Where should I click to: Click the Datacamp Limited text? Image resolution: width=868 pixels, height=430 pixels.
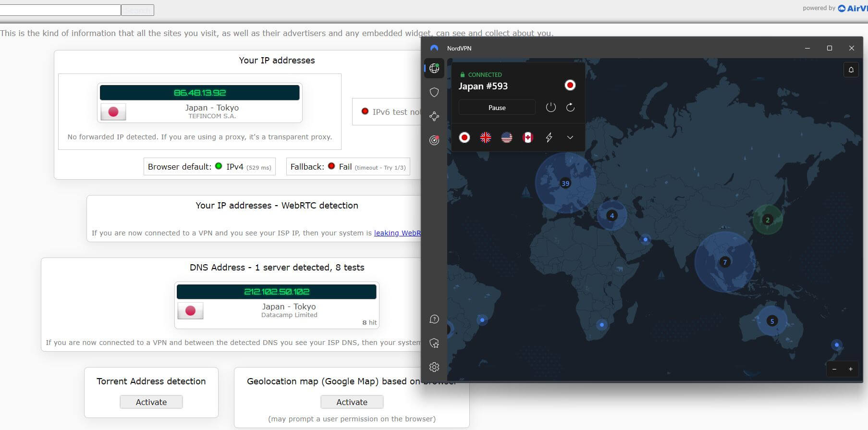click(x=289, y=315)
